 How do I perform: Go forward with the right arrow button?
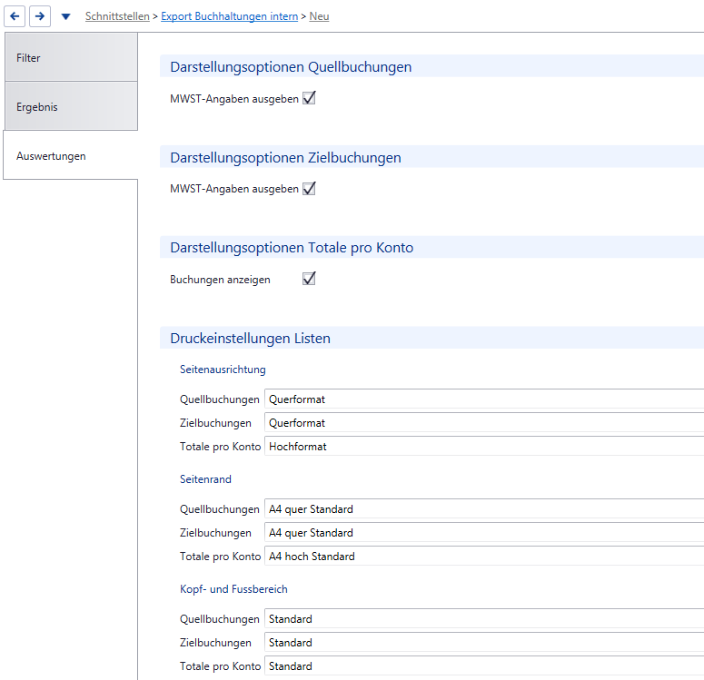tap(40, 16)
